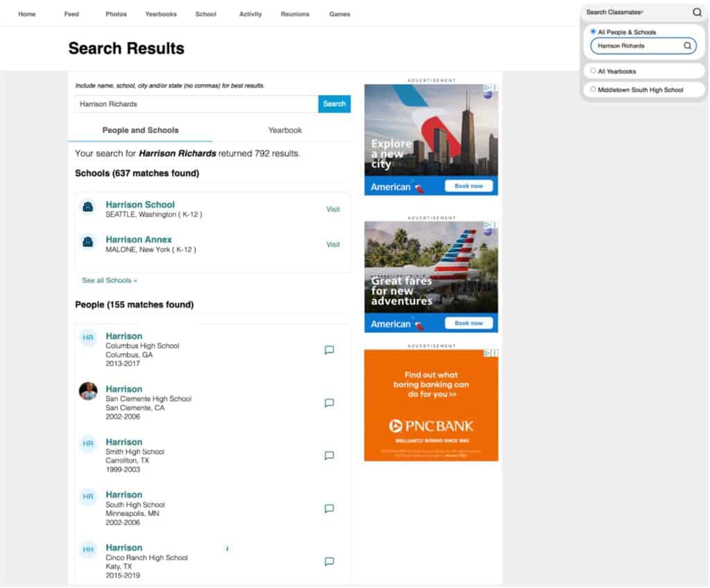Open chat bubble for Harrison from South High School
Image resolution: width=710 pixels, height=588 pixels.
coord(329,508)
